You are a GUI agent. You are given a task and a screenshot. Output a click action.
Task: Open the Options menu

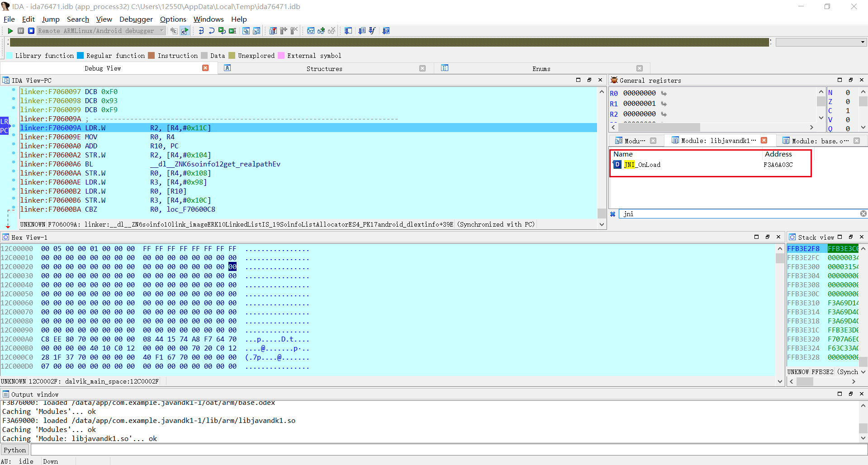[x=173, y=19]
